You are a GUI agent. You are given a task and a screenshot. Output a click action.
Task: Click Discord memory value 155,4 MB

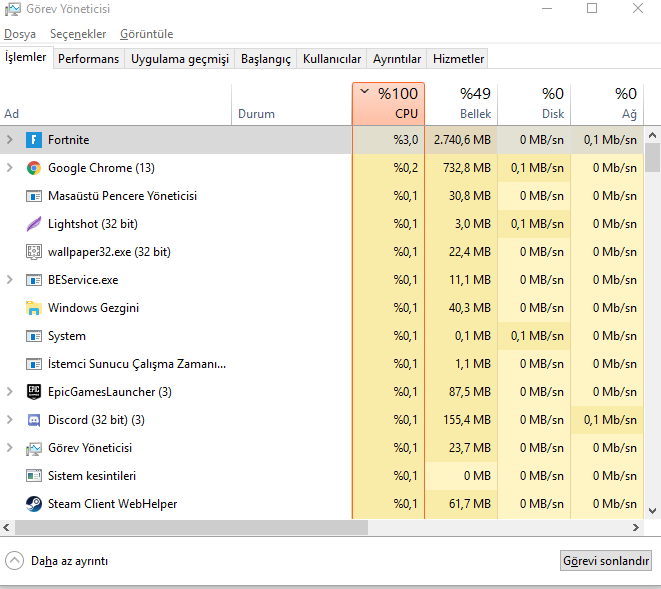point(467,420)
